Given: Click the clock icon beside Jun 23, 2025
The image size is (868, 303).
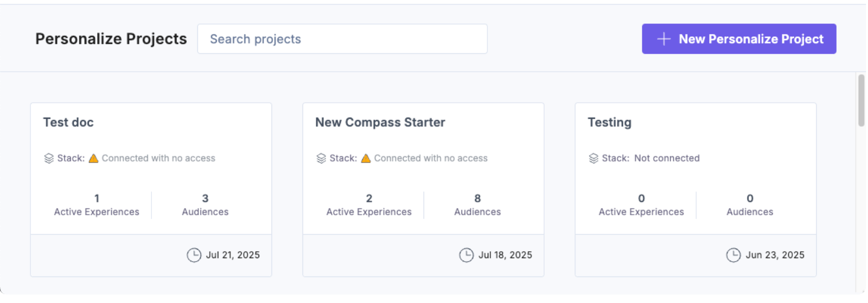Looking at the screenshot, I should 733,255.
